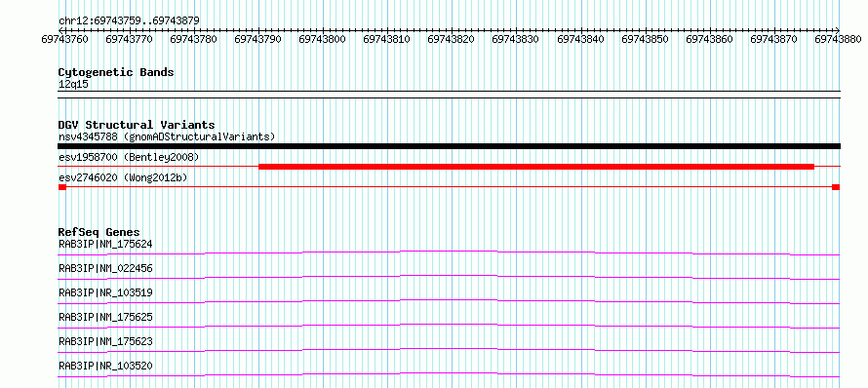
Task: Click the magenta intron line of NM_175623
Action: tap(449, 349)
